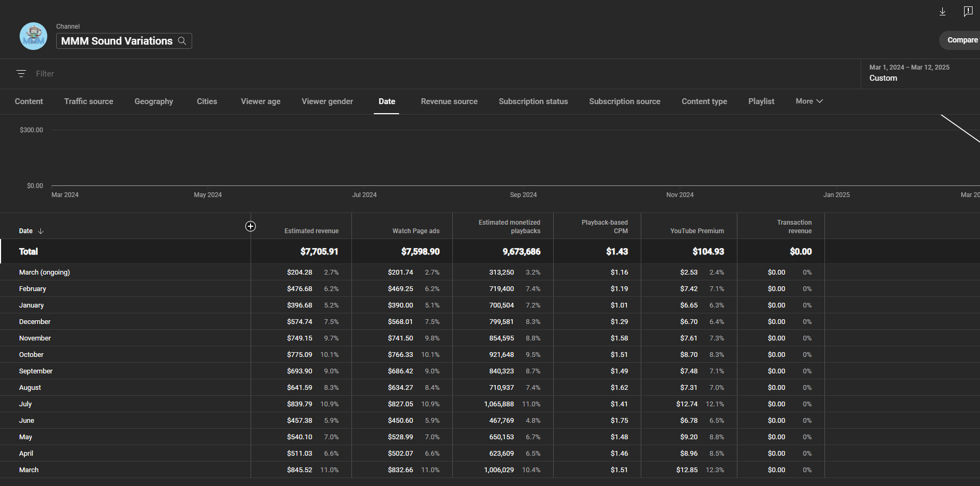The width and height of the screenshot is (980, 486).
Task: Select the March (ongoing) row
Action: (x=45, y=272)
